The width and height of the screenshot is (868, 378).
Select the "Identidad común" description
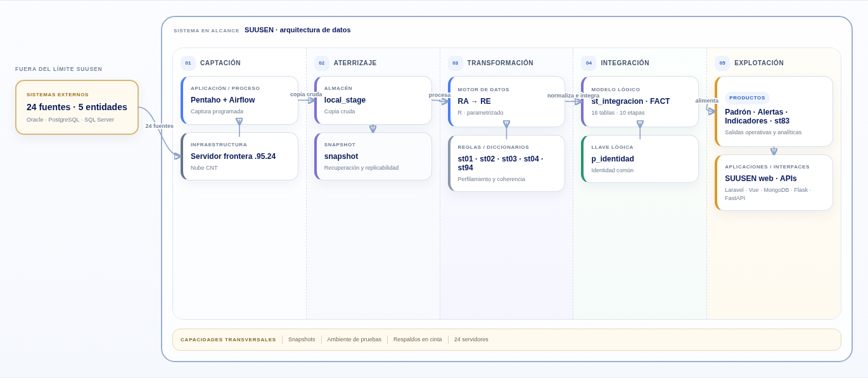[x=613, y=170]
